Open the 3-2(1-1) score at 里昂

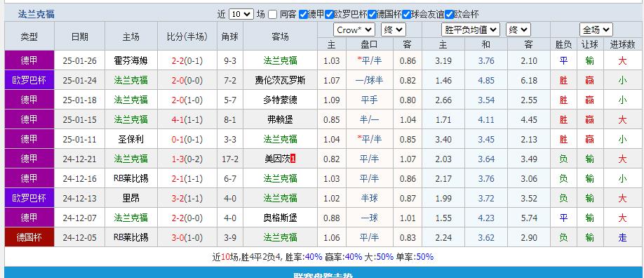tap(187, 198)
